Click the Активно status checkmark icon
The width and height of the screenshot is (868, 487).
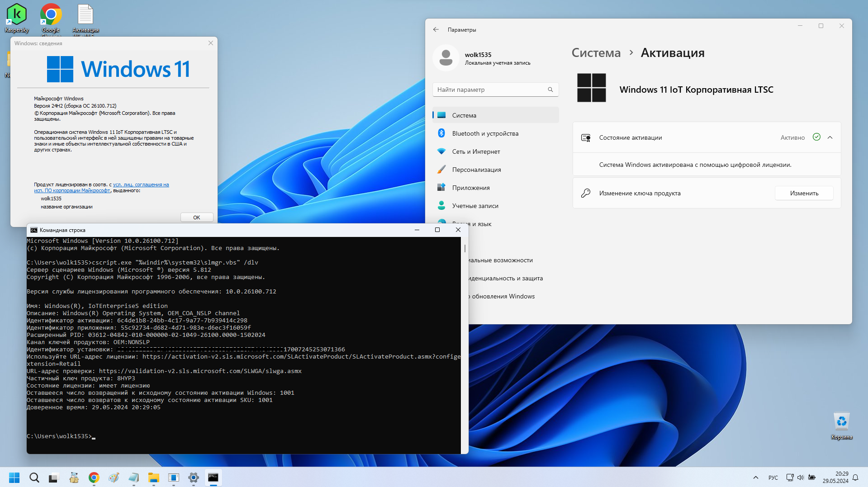(x=816, y=137)
